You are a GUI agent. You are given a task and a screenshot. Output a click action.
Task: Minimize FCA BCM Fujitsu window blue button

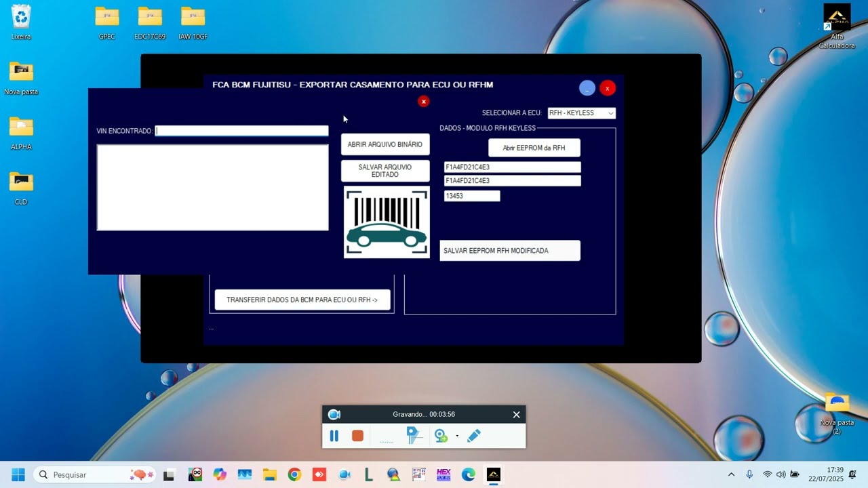pos(587,88)
